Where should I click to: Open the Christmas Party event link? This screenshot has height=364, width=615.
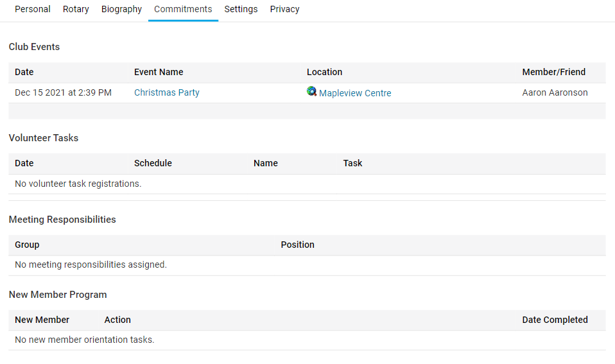click(167, 93)
